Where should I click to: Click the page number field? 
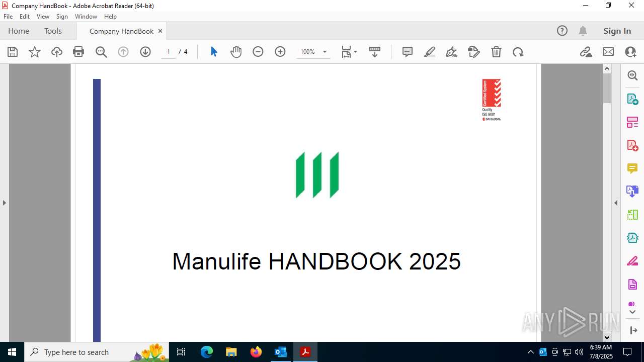[x=169, y=52]
